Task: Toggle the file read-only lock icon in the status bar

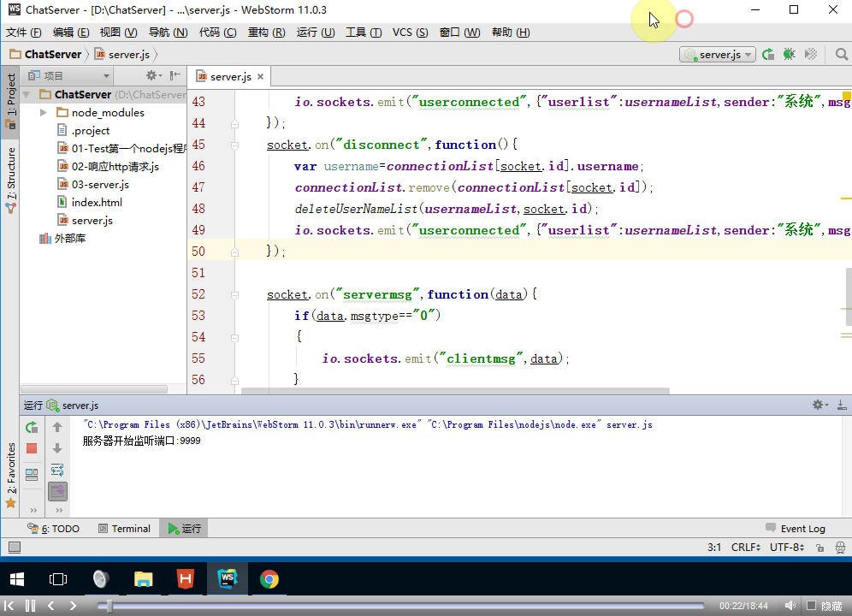Action: point(819,548)
